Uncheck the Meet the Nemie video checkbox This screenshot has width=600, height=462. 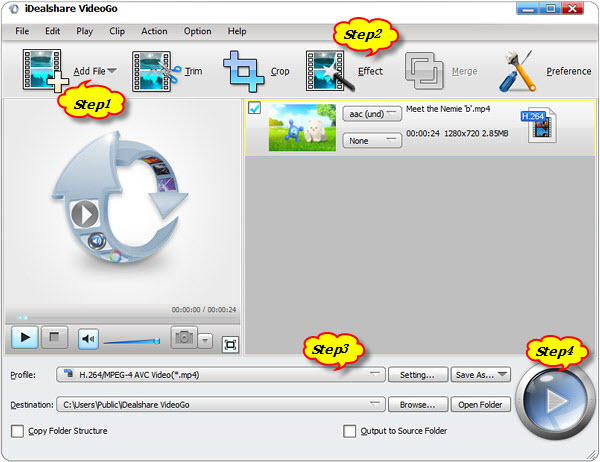[x=254, y=108]
